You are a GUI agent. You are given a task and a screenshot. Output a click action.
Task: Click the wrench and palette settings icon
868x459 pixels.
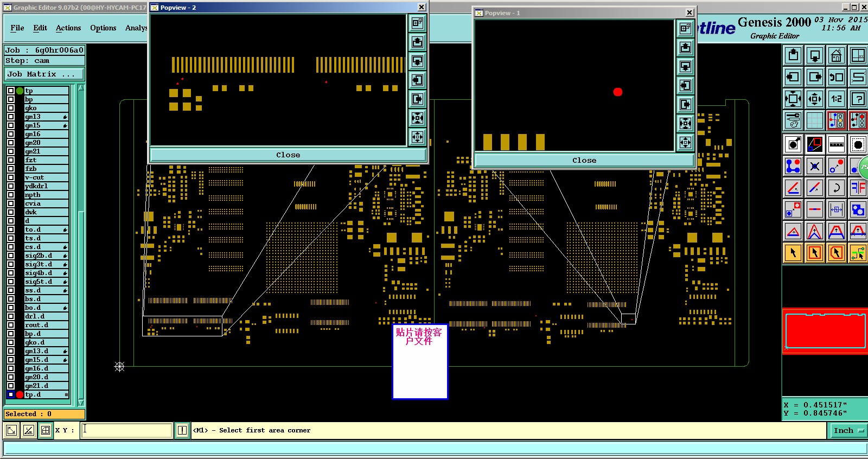tap(793, 120)
